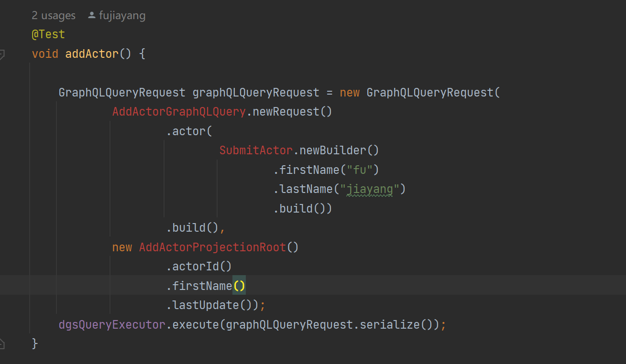This screenshot has height=364, width=626.
Task: Collapse the addActor method using gutter fold marker
Action: [2, 54]
